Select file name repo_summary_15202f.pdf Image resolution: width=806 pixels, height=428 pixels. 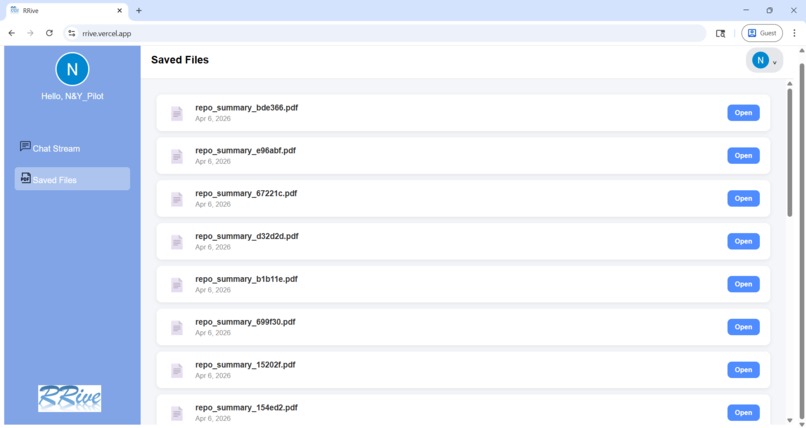pyautogui.click(x=245, y=365)
